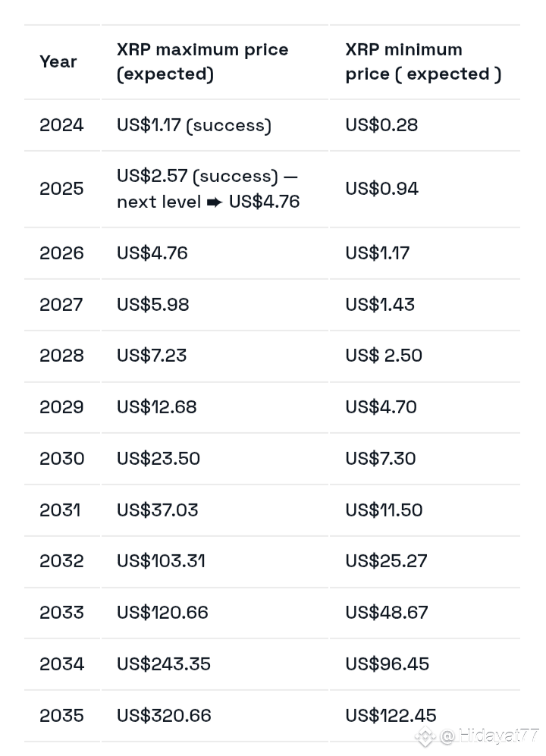Click the 2025 maximum price cell text
546x756 pixels.
click(x=209, y=189)
